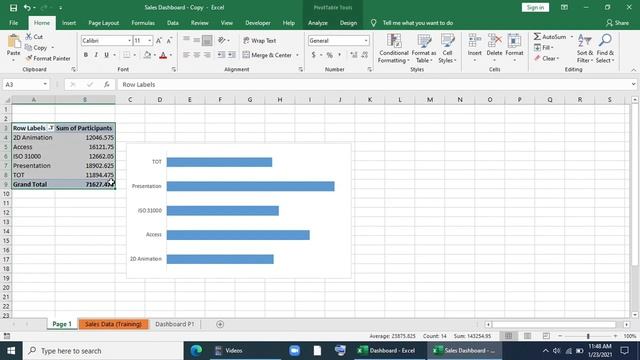This screenshot has height=360, width=640.
Task: Open Format as Table gallery
Action: point(424,49)
